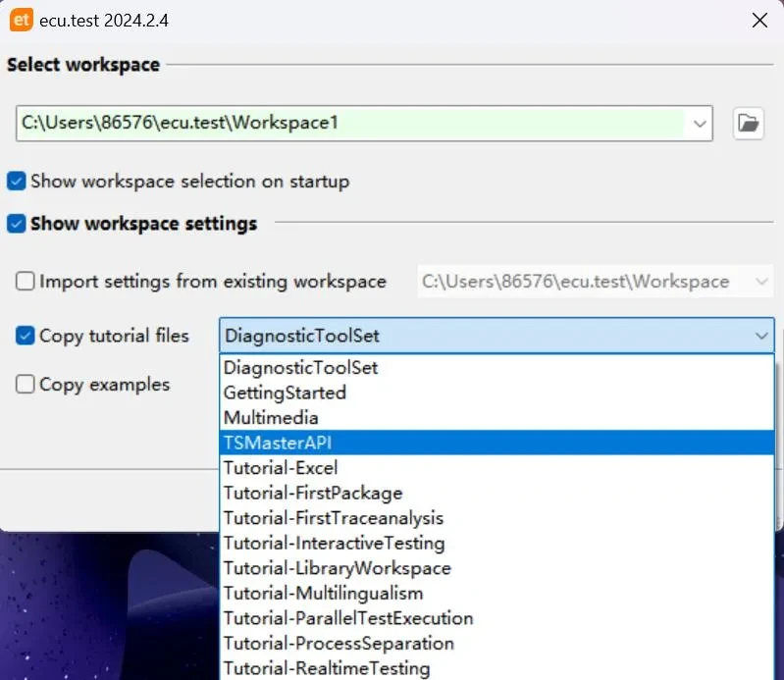Choose Tutorial-FirstPackage entry
Image resolution: width=784 pixels, height=680 pixels.
(313, 493)
